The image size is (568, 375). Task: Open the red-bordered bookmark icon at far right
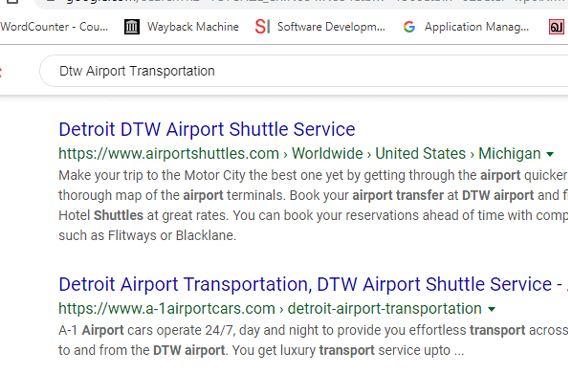click(x=556, y=27)
